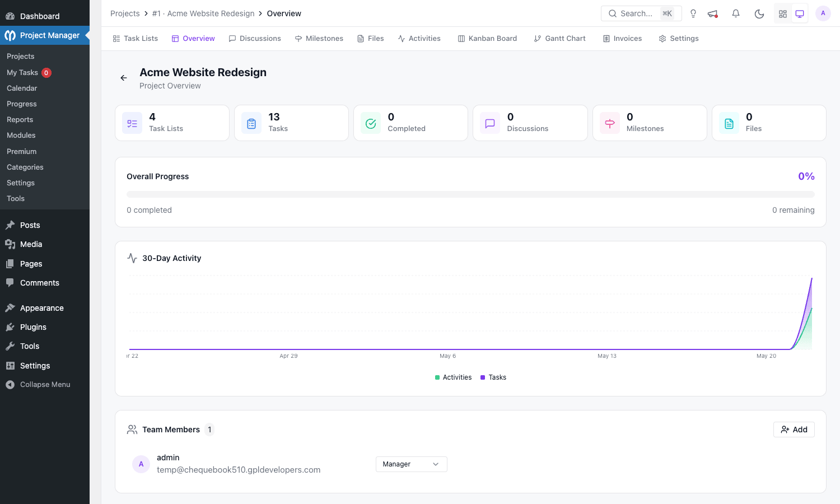This screenshot has width=840, height=504.
Task: Open the Project Manager sidebar menu
Action: 45,35
